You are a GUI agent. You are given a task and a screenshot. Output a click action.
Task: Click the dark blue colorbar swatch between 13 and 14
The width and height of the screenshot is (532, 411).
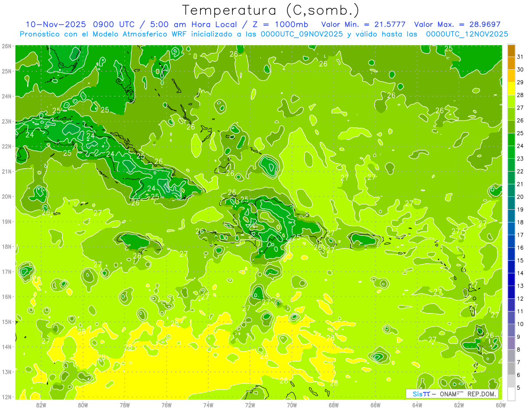pos(511,279)
